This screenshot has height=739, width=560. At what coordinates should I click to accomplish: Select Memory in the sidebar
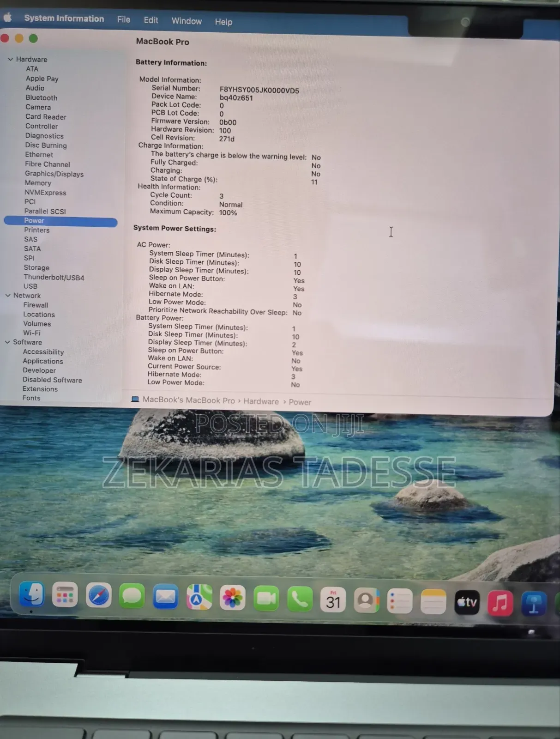38,183
